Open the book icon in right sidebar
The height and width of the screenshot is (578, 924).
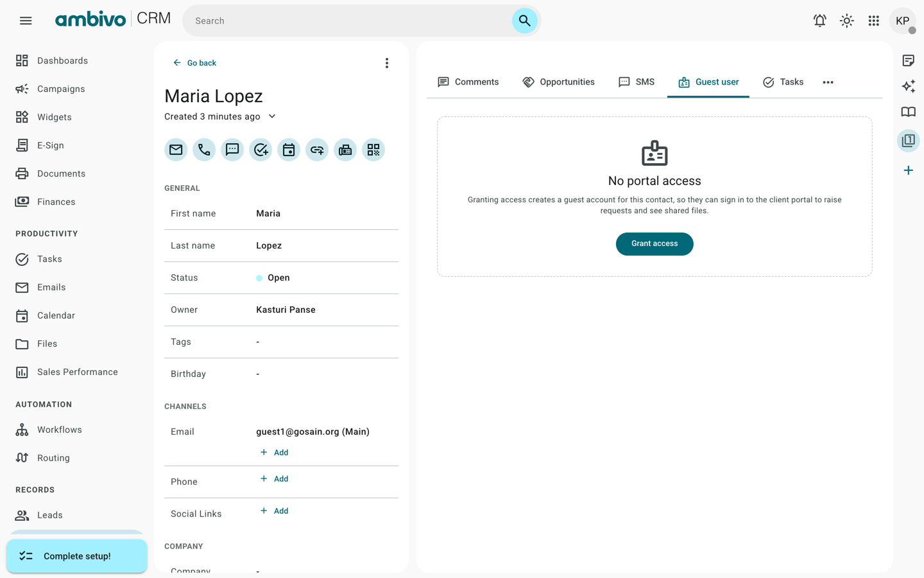point(909,112)
